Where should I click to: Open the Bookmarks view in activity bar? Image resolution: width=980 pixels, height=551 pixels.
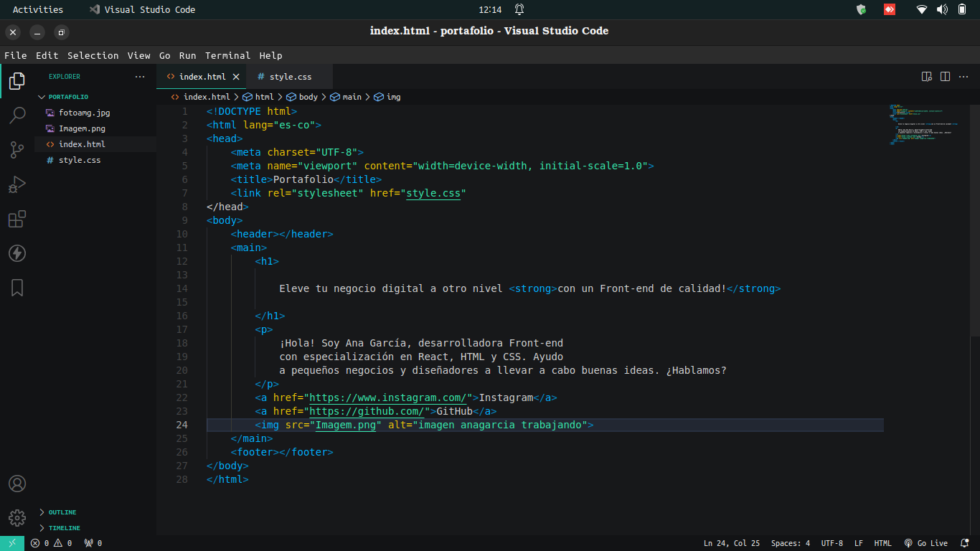[x=17, y=288]
